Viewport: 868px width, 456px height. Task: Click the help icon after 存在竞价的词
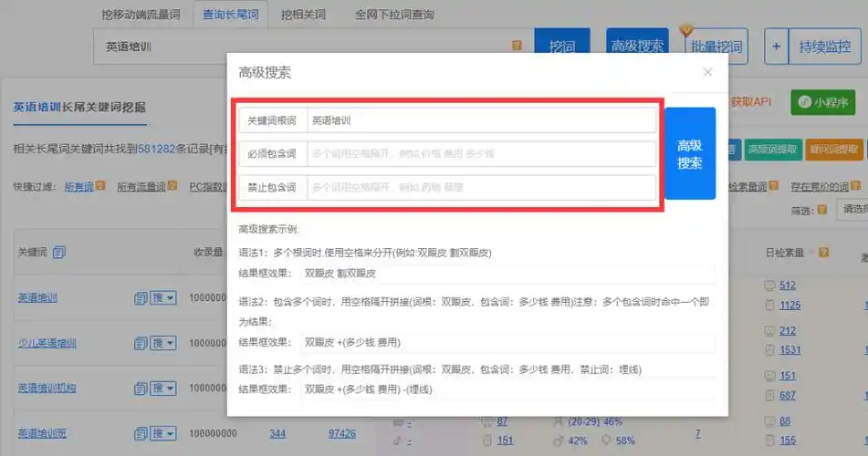click(x=855, y=186)
